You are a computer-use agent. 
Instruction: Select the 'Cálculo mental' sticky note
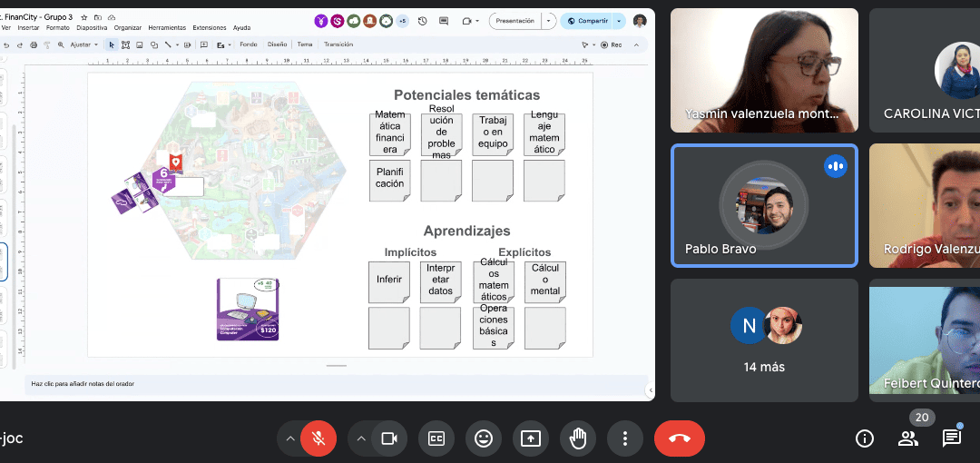point(545,282)
